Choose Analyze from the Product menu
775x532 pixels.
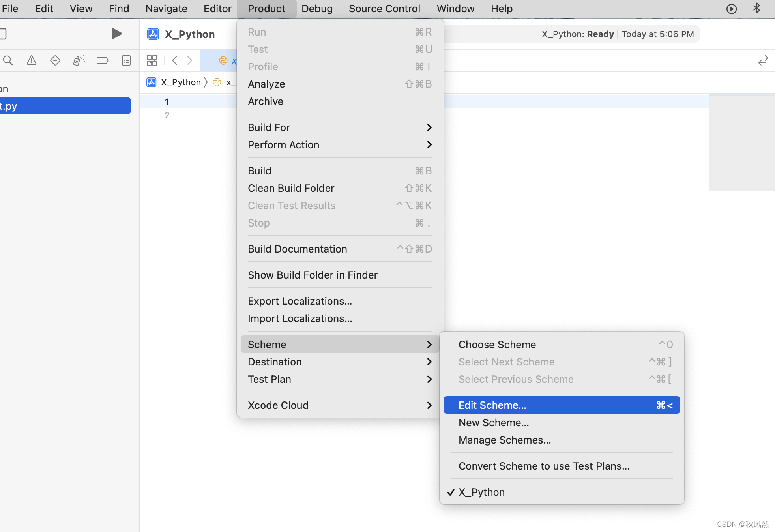coord(340,84)
